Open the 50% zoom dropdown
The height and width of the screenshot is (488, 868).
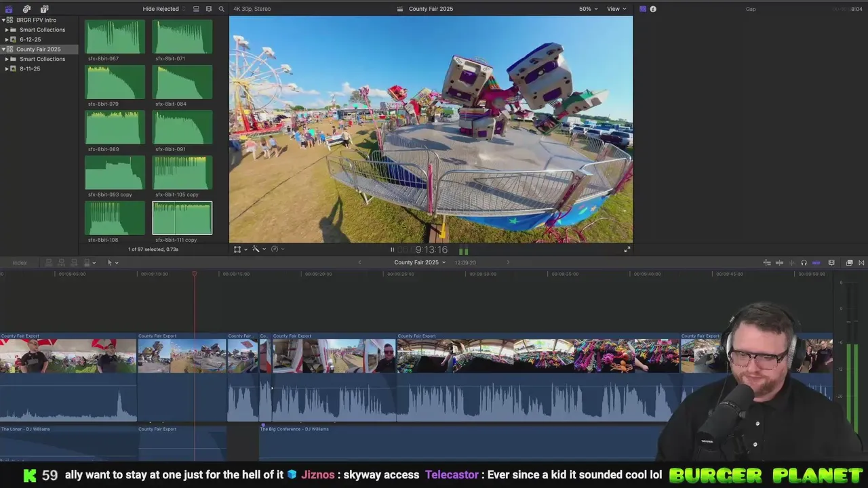pyautogui.click(x=588, y=9)
